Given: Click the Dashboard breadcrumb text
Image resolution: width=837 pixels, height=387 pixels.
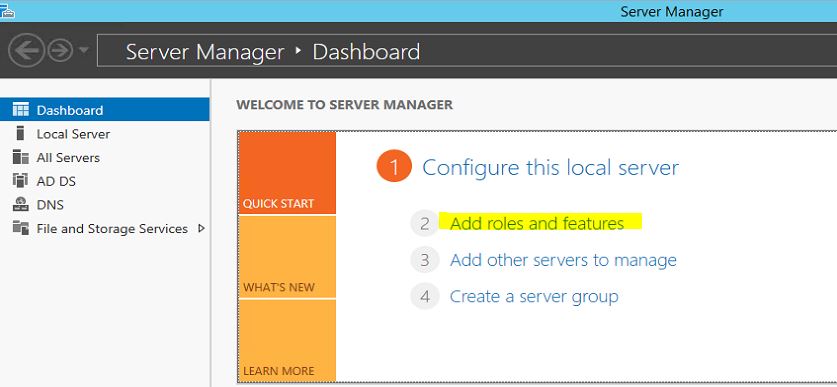Looking at the screenshot, I should tap(366, 52).
